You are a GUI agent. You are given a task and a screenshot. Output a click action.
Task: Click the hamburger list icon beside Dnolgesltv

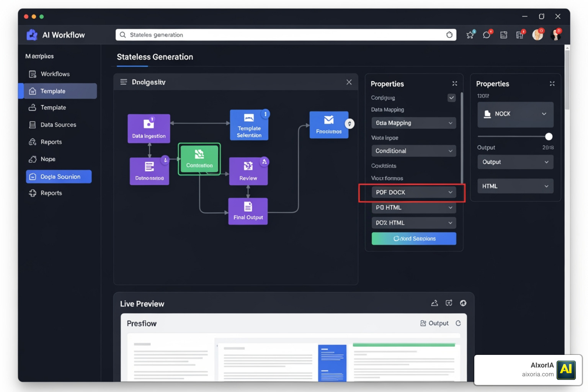click(x=124, y=82)
